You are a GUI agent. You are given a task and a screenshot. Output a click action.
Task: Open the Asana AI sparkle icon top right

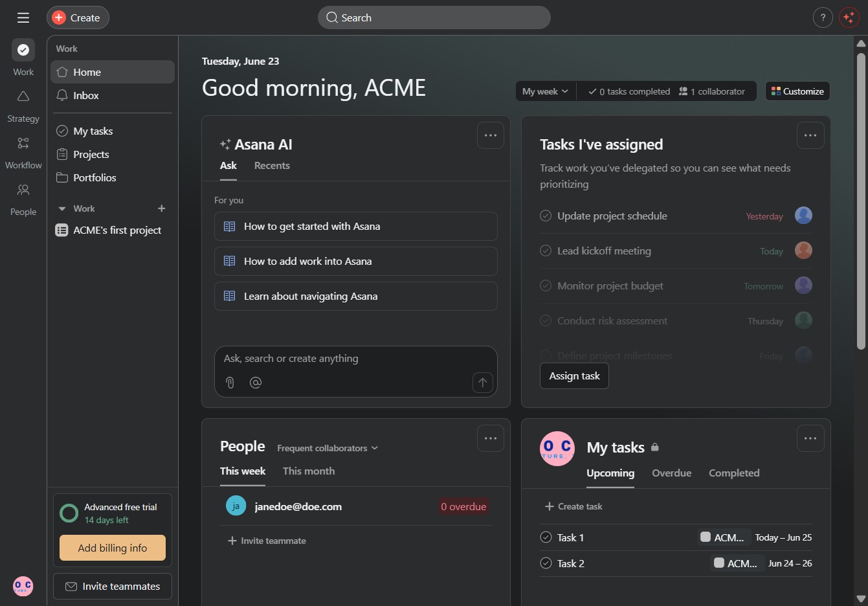pyautogui.click(x=849, y=17)
